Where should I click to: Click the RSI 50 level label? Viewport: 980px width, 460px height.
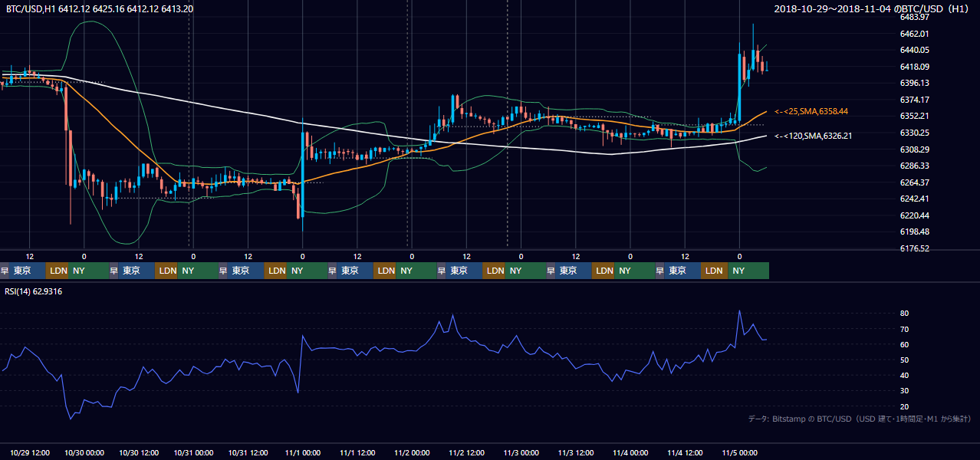tap(905, 360)
